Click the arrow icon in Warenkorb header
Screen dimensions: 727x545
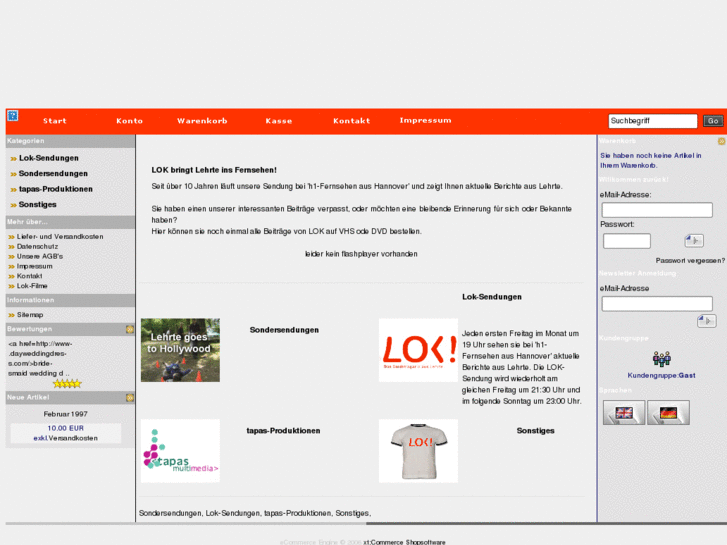point(721,141)
